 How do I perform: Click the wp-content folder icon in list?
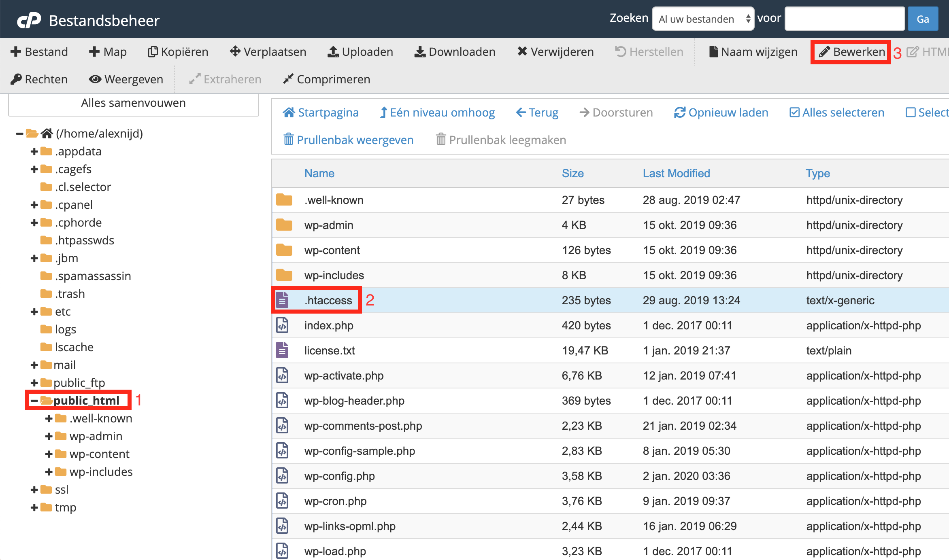pos(284,250)
